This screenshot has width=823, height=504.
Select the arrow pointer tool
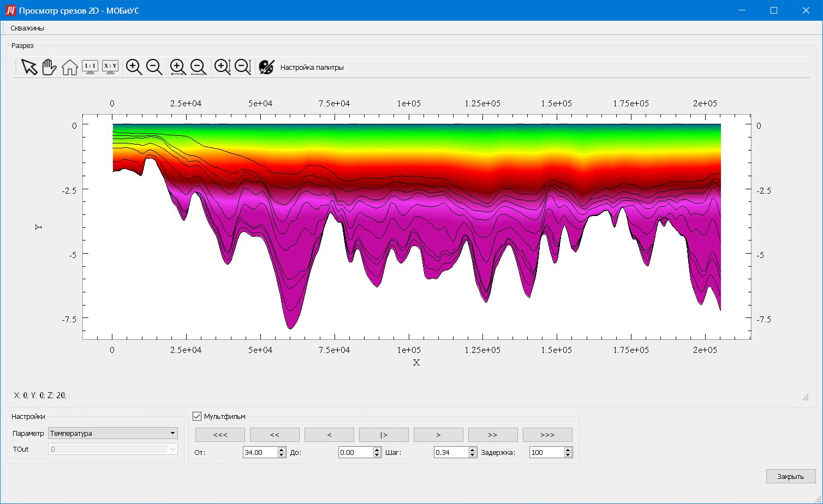(x=29, y=67)
